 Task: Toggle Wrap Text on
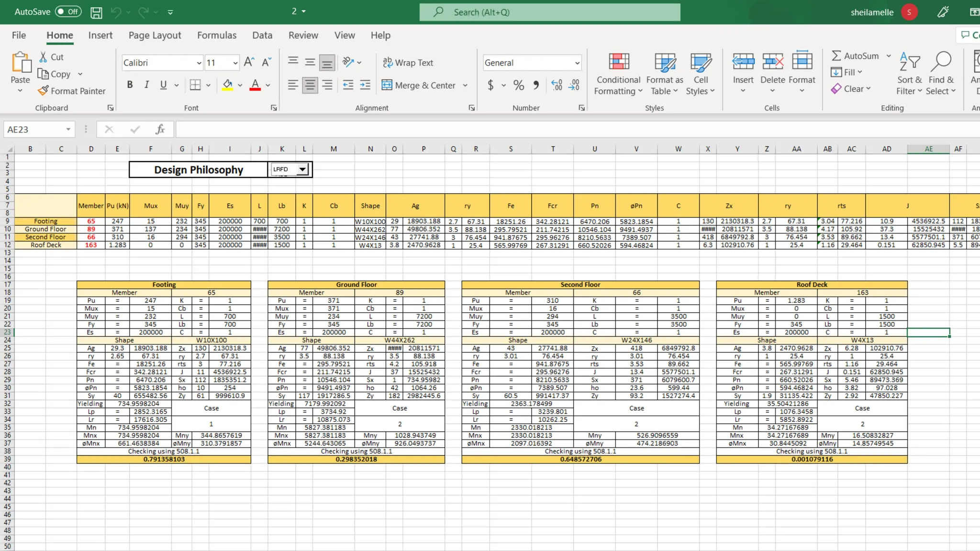click(408, 63)
